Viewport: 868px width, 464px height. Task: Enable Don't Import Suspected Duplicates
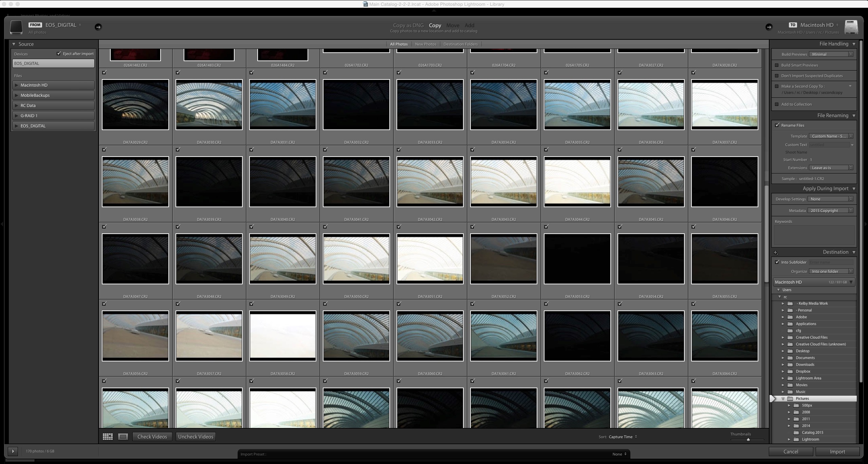pos(777,76)
